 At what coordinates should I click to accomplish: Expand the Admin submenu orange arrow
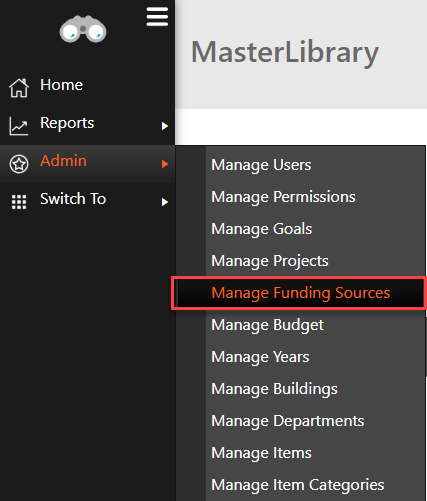pyautogui.click(x=165, y=164)
